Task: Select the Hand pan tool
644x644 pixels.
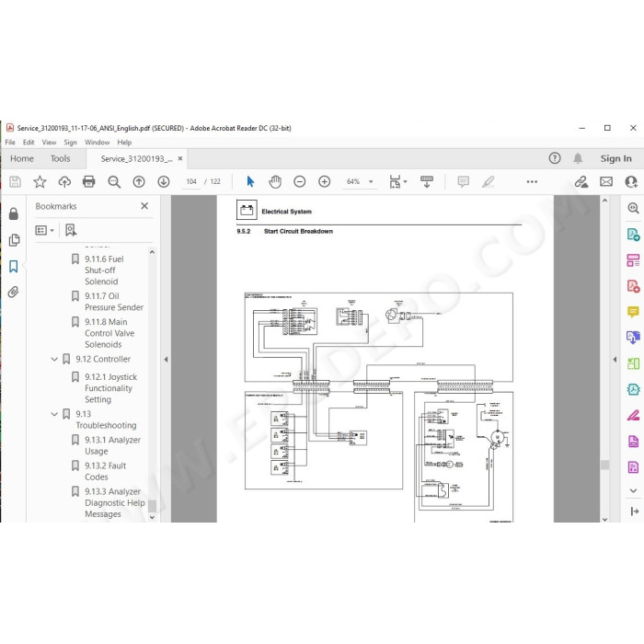Action: pos(275,181)
